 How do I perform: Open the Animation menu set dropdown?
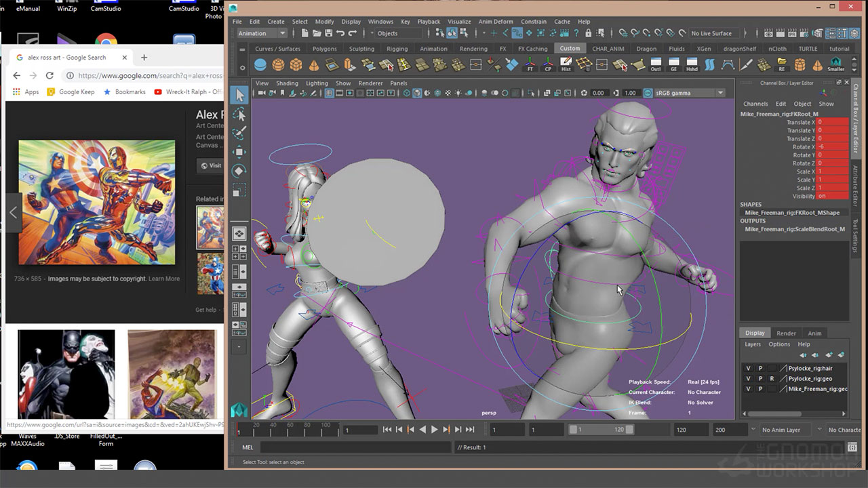coord(262,33)
